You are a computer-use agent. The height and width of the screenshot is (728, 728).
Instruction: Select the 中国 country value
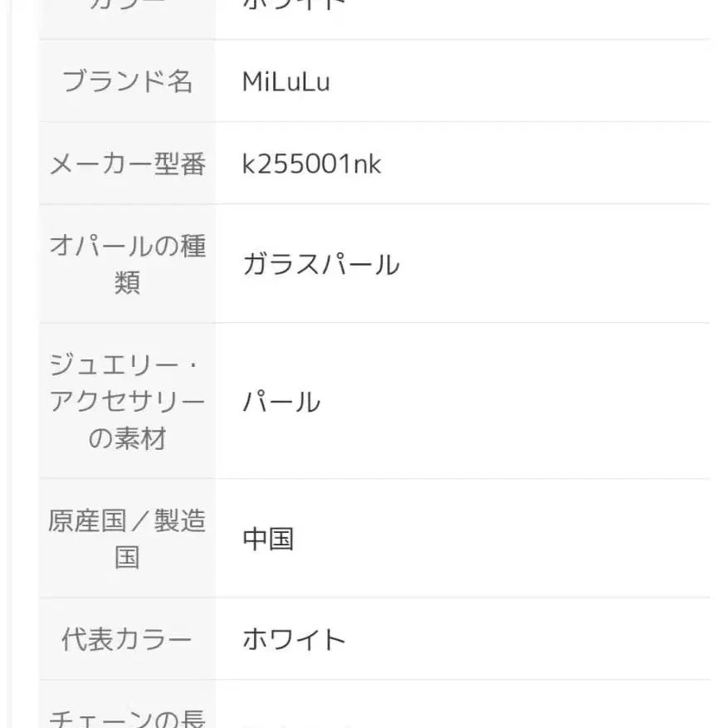click(268, 539)
